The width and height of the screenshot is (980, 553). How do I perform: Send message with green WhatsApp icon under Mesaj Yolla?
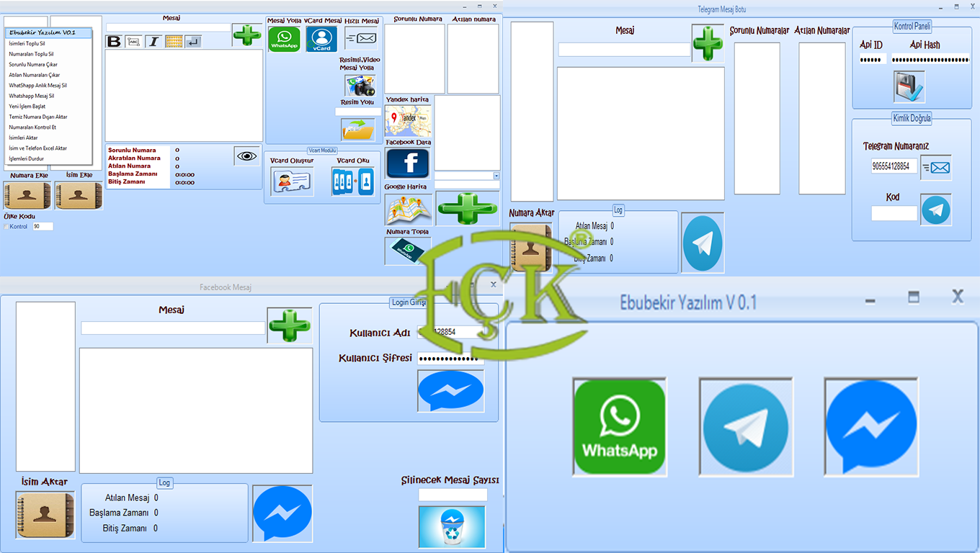284,39
